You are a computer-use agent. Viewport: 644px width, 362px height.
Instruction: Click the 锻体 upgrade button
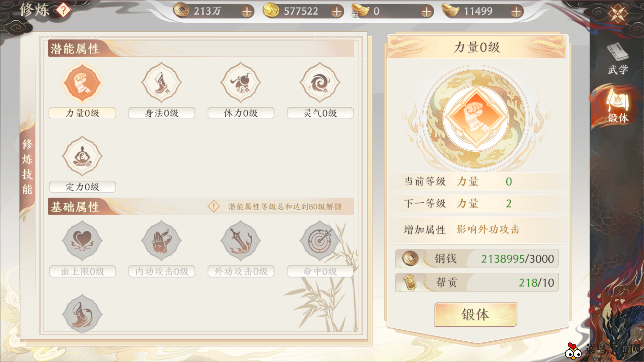(x=475, y=314)
